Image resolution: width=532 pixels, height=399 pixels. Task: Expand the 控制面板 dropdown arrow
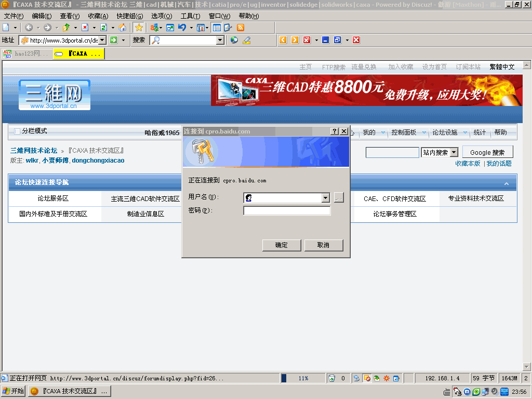point(424,132)
